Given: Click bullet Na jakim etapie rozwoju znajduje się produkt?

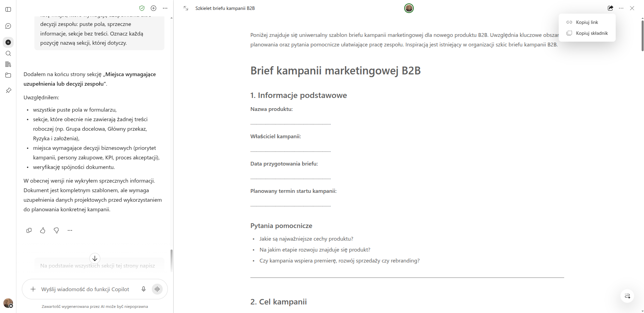Looking at the screenshot, I should 315,250.
